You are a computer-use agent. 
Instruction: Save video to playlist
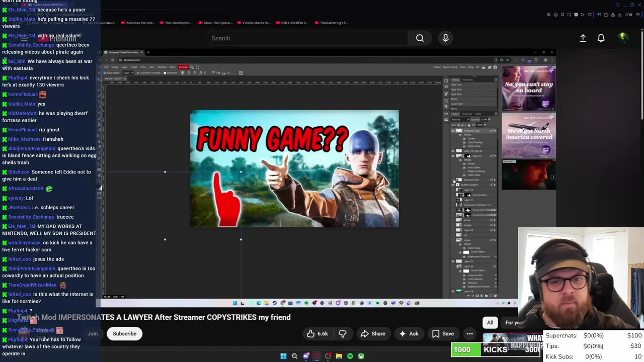(x=442, y=334)
